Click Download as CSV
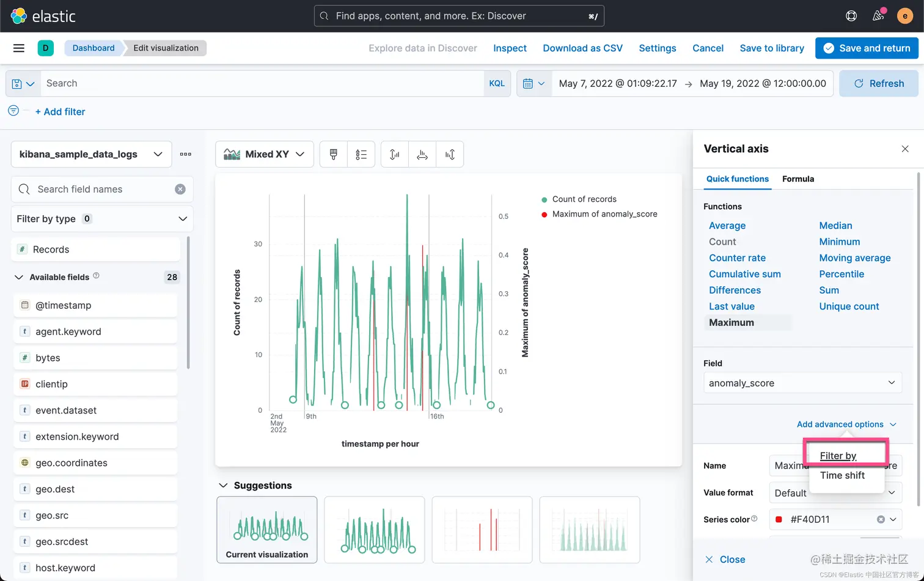The image size is (924, 581). point(582,48)
